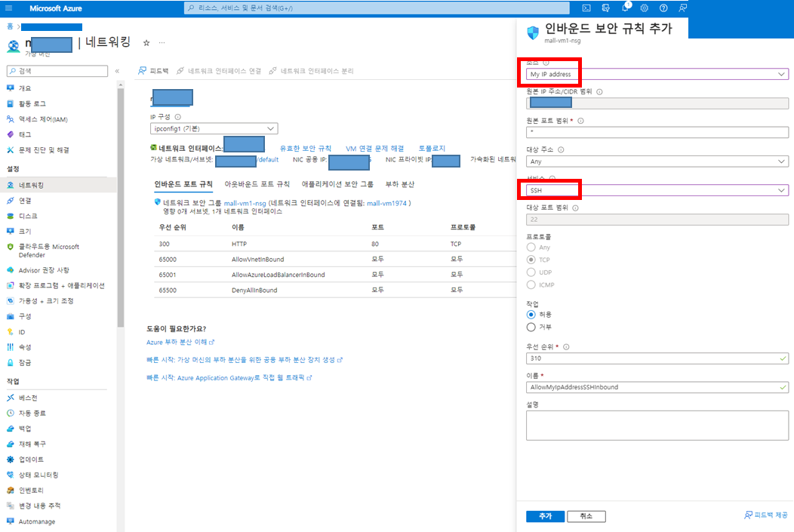Open 유효한 보안 규칙 link
Image resolution: width=794 pixels, height=532 pixels.
click(x=306, y=149)
